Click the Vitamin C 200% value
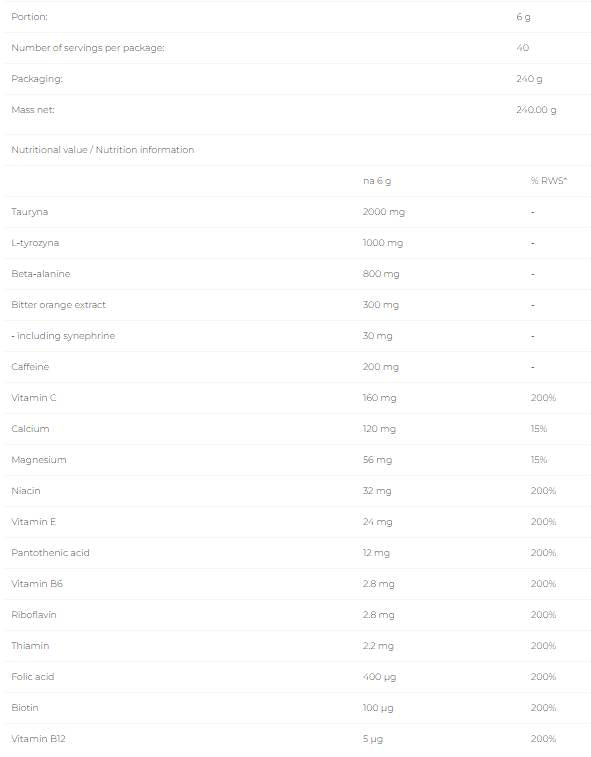 [543, 398]
